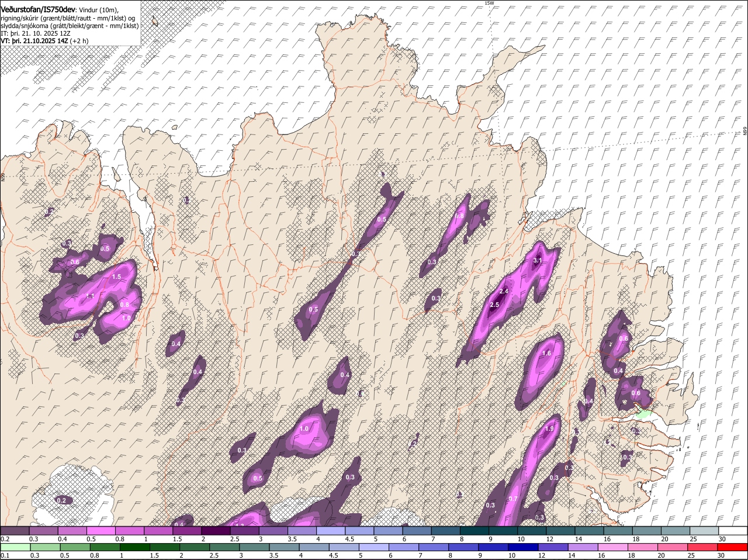This screenshot has height=560, width=748.
Task: Click the 15W longitude label
Action: click(490, 3)
